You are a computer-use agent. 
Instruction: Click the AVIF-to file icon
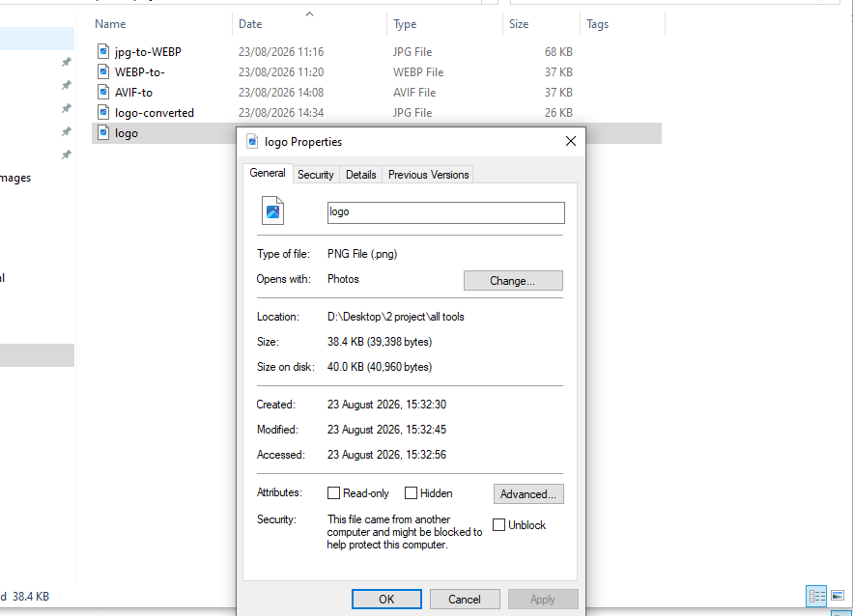point(103,92)
